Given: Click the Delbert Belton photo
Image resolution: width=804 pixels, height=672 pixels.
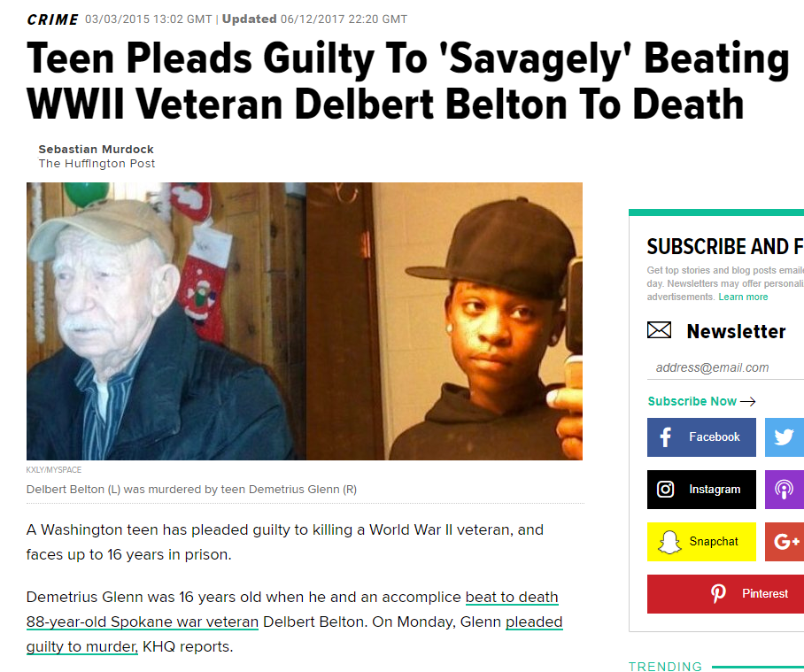Looking at the screenshot, I should coord(166,321).
